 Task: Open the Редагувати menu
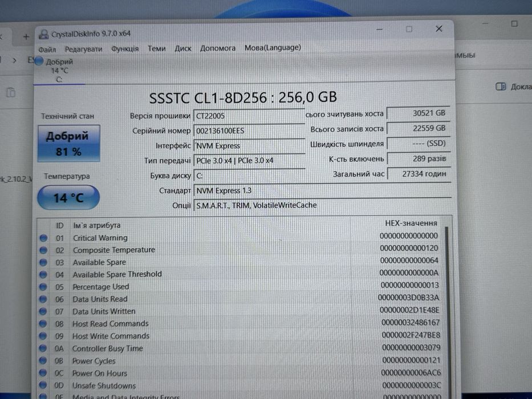click(x=83, y=49)
